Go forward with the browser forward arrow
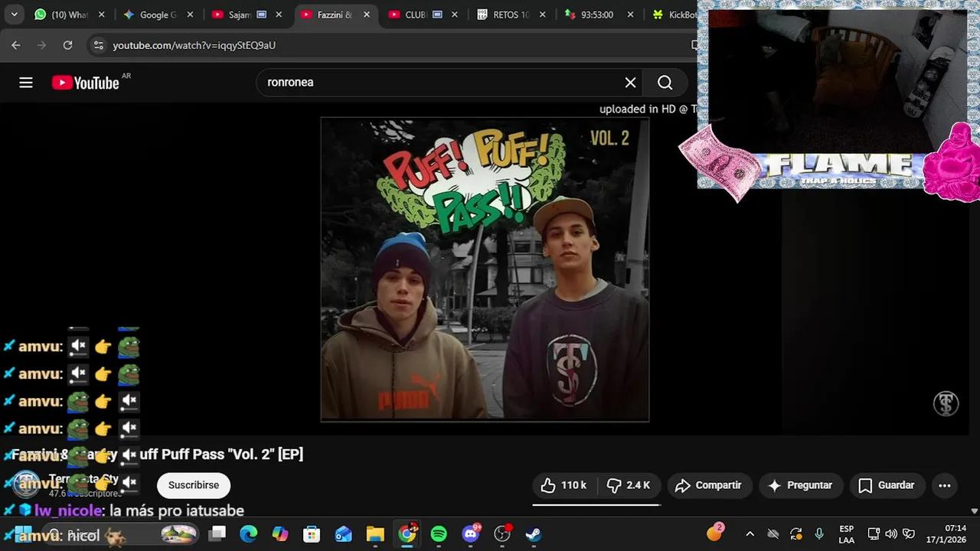 [41, 45]
